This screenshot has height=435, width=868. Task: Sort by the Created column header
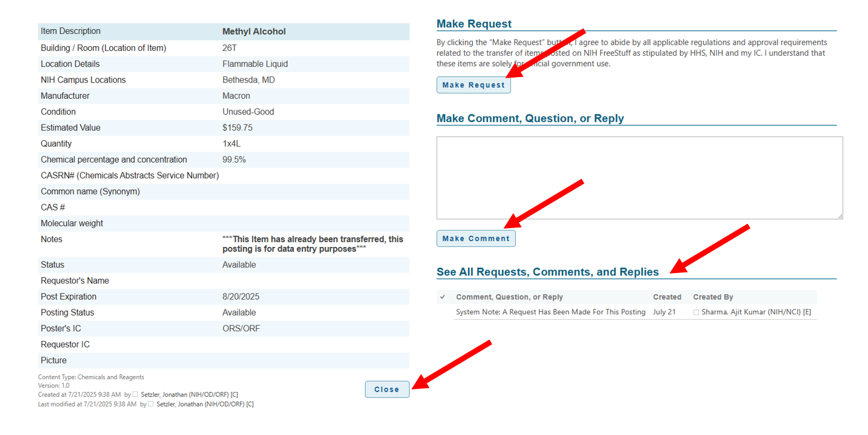[667, 297]
